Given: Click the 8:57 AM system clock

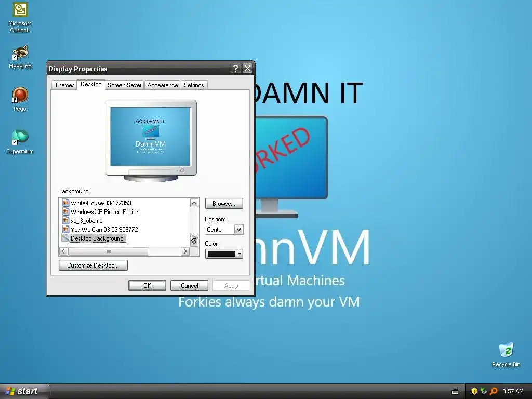Looking at the screenshot, I should 513,391.
